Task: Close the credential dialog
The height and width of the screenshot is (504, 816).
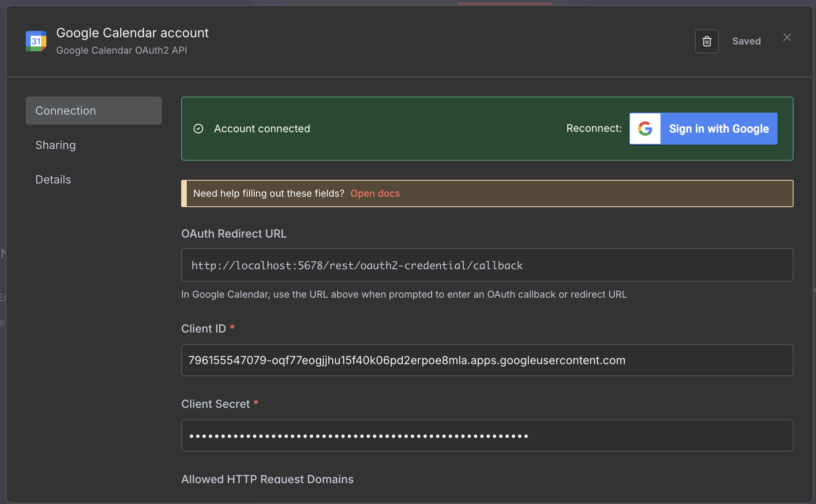Action: pyautogui.click(x=787, y=37)
